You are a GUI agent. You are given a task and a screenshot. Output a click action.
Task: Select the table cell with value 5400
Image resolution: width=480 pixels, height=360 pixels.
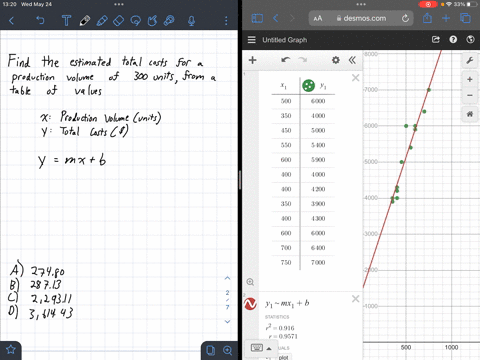tap(318, 145)
